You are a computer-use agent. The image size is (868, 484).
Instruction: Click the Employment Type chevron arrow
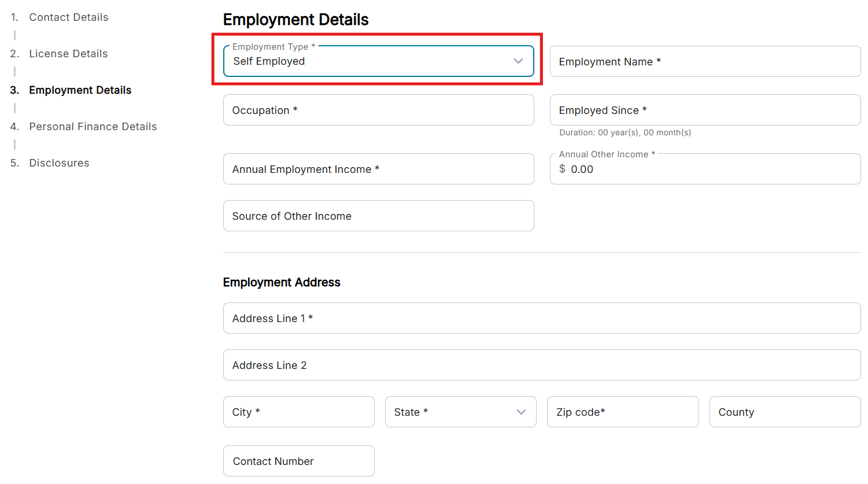pyautogui.click(x=518, y=61)
